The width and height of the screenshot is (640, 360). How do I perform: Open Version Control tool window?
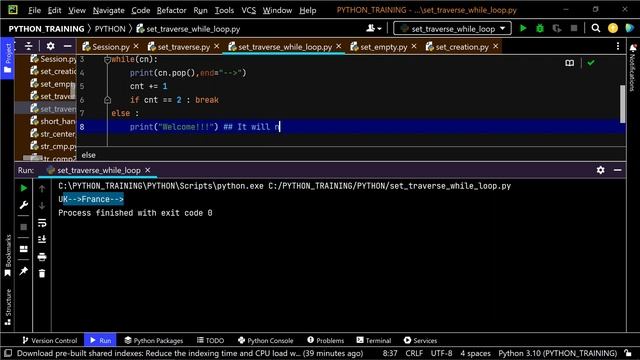pyautogui.click(x=50, y=340)
